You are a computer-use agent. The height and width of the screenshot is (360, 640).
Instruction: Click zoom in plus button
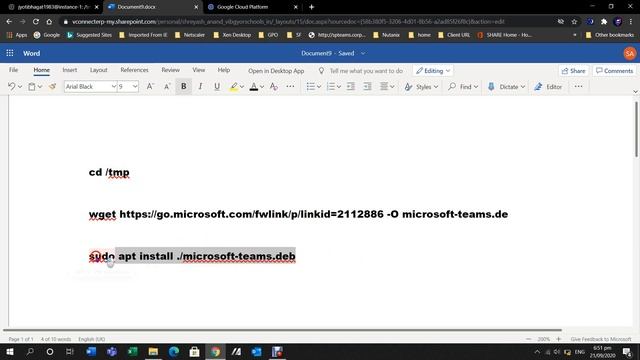(559, 339)
